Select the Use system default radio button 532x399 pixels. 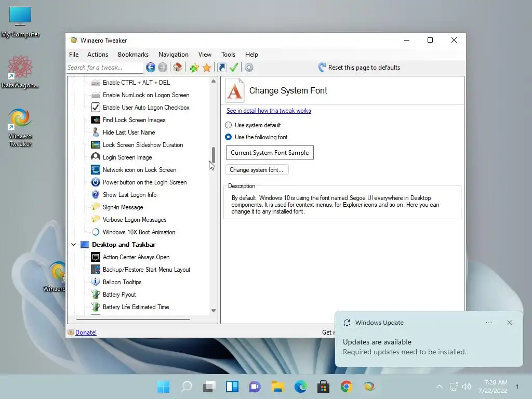click(x=229, y=125)
